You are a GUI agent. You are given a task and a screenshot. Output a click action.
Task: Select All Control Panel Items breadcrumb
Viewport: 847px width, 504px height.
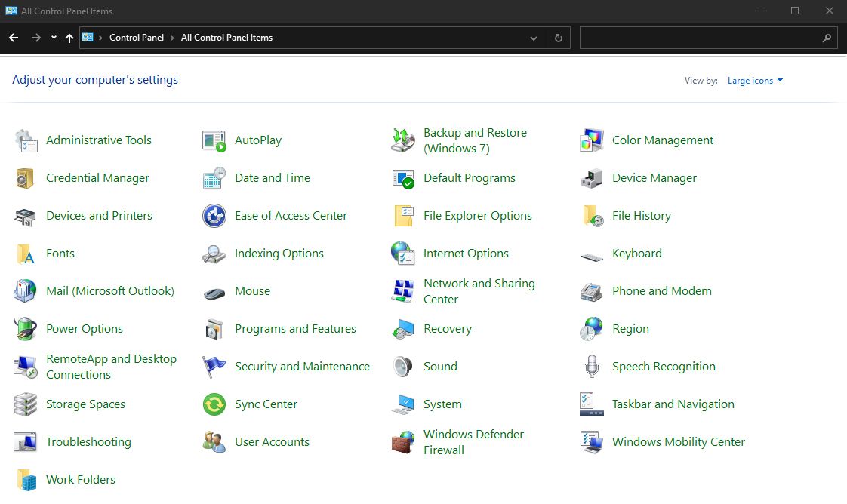point(226,38)
